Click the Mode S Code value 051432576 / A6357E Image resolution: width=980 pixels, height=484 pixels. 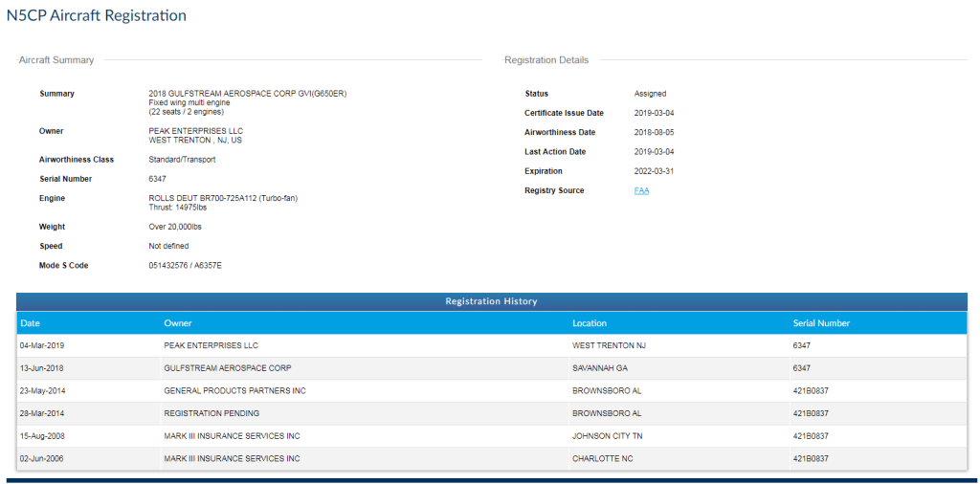[x=186, y=265]
